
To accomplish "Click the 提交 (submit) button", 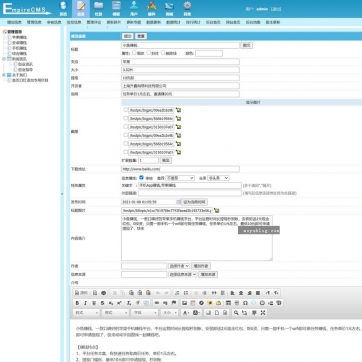I will (127, 36).
